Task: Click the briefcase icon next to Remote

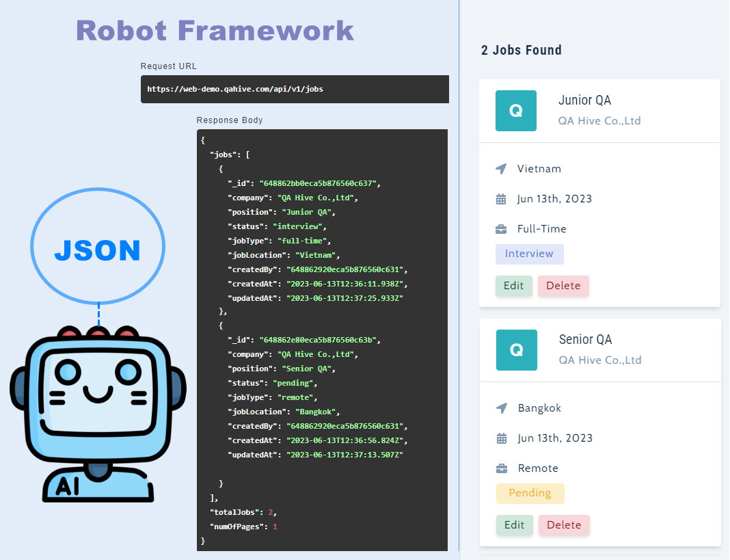Action: click(x=501, y=468)
